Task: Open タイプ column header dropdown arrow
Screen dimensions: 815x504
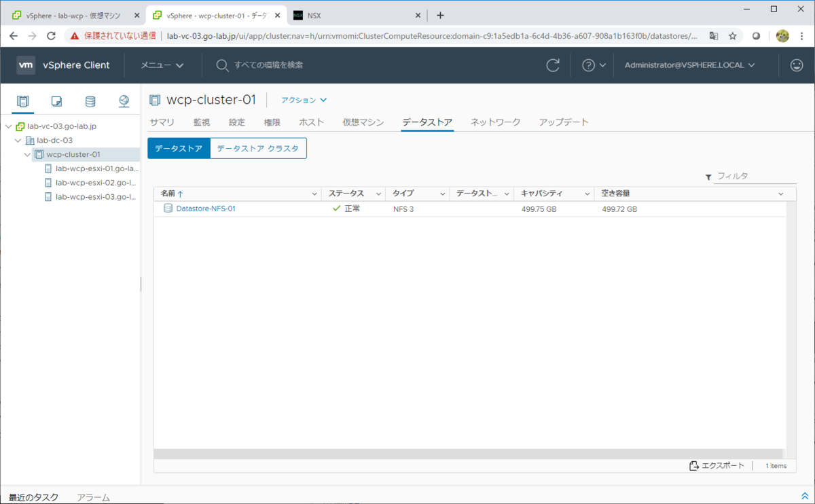Action: click(443, 194)
